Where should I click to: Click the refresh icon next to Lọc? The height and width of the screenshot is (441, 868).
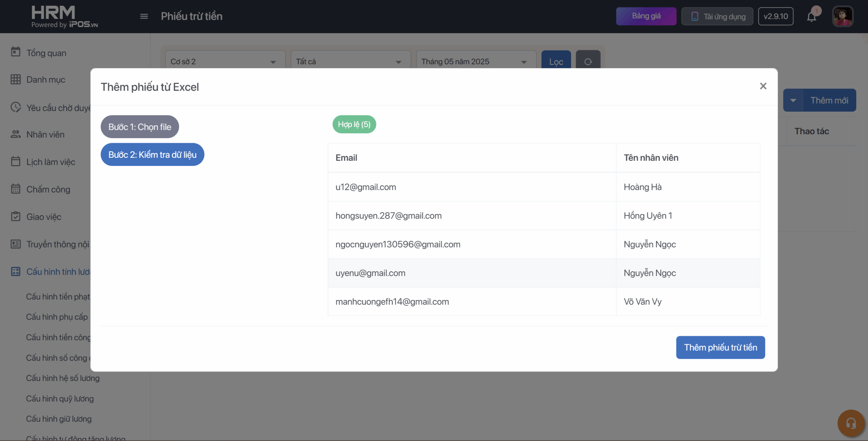(588, 61)
